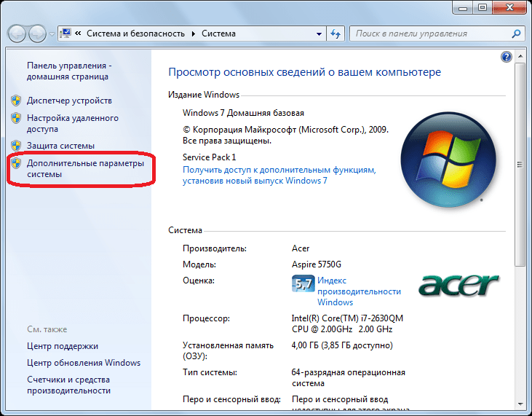Screen dimensions: 532x416
Task: Click the vertical scrollbar thumb
Action: coord(520,165)
